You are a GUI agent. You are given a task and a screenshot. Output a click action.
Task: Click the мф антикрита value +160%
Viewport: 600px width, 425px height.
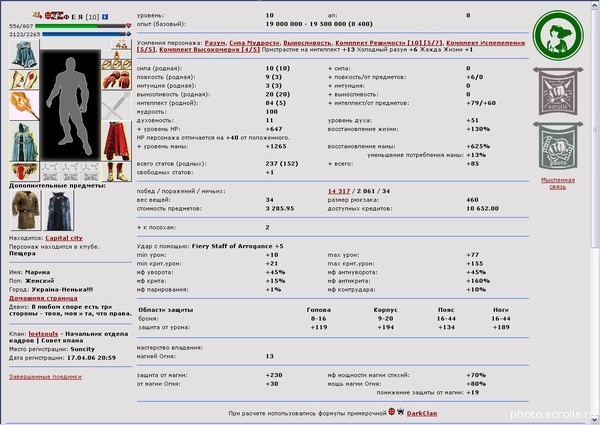click(x=478, y=281)
